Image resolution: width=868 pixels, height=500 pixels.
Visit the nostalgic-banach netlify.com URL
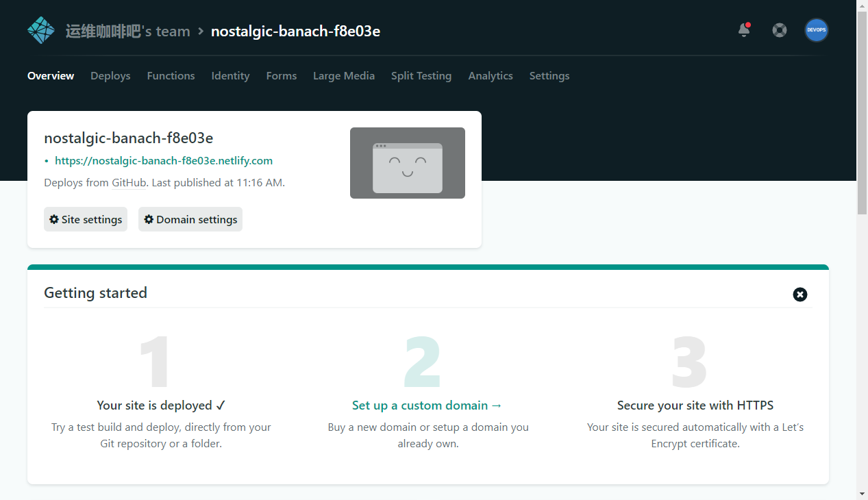tap(164, 161)
